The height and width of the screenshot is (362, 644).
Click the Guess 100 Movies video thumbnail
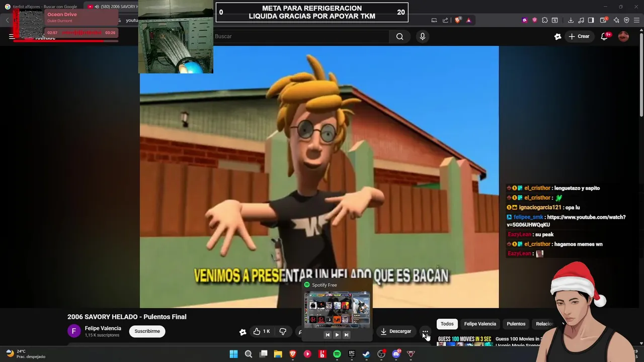click(x=464, y=341)
